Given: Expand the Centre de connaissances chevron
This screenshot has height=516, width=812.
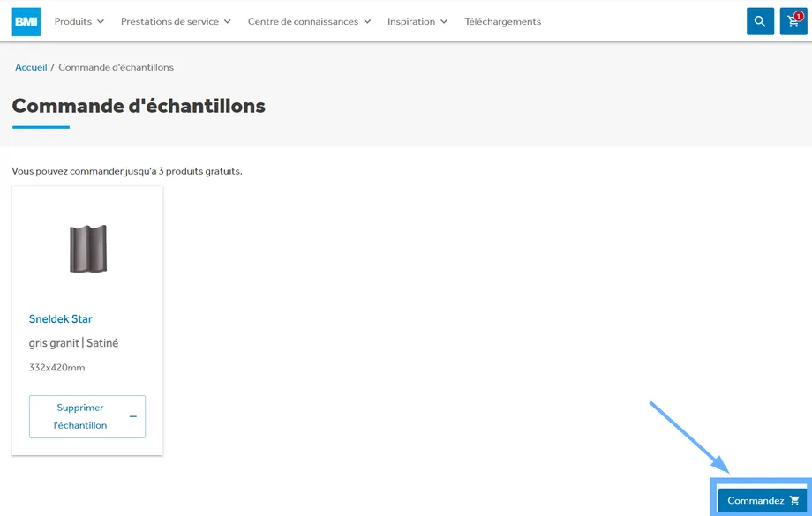Looking at the screenshot, I should [367, 21].
